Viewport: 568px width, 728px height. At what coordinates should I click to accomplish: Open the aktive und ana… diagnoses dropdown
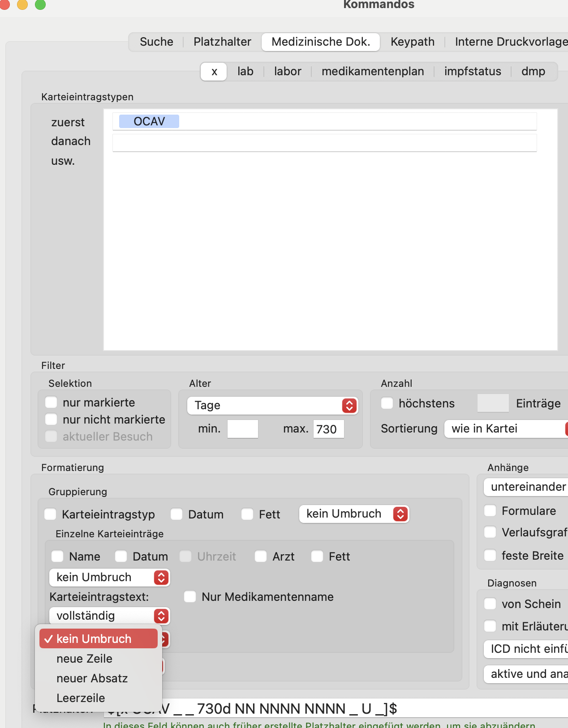[526, 674]
